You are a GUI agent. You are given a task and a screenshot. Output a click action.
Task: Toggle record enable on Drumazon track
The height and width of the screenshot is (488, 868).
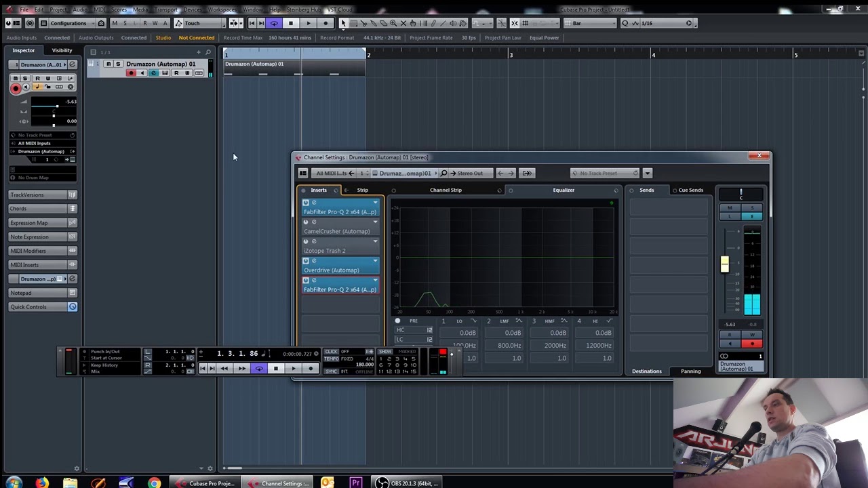pos(131,73)
